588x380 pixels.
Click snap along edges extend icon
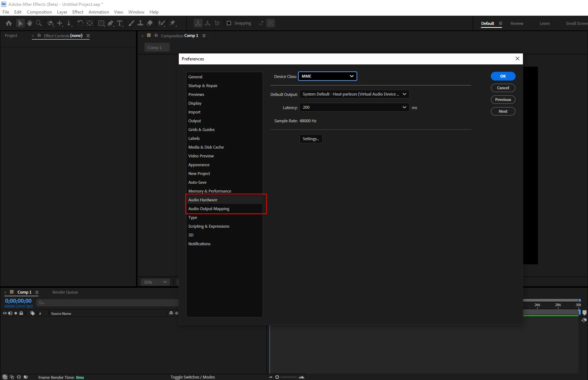[261, 23]
